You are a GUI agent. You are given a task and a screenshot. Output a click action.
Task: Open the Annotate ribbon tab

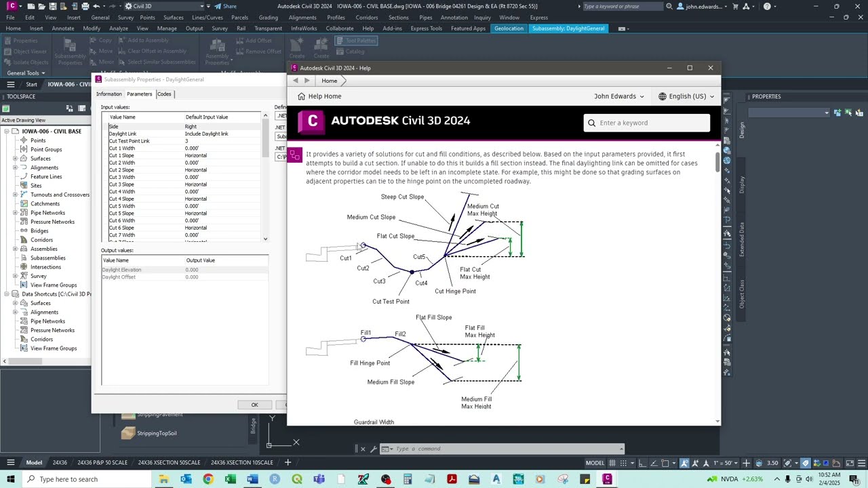point(63,28)
